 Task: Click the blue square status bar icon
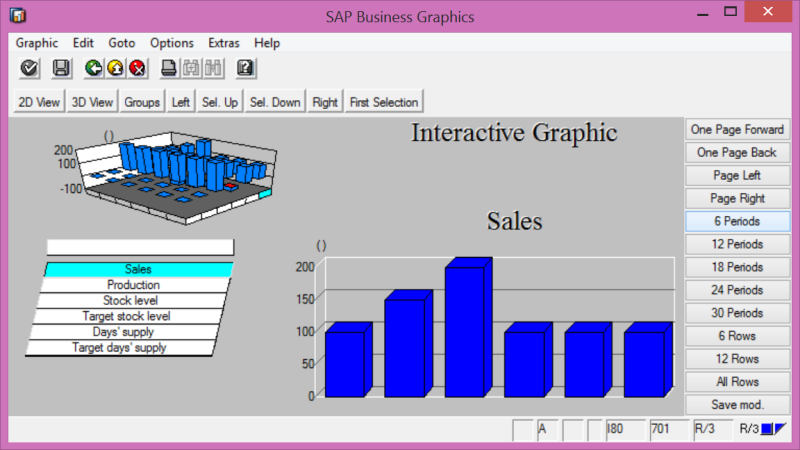(x=766, y=429)
